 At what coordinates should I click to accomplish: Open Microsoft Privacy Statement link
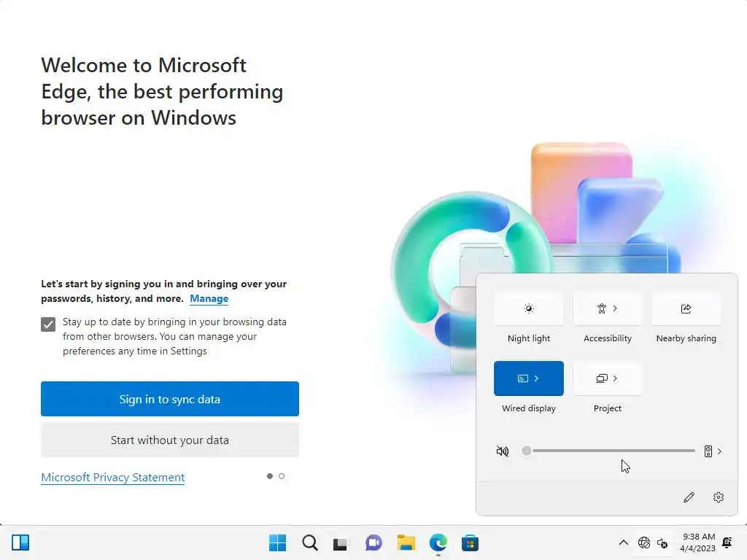click(113, 478)
